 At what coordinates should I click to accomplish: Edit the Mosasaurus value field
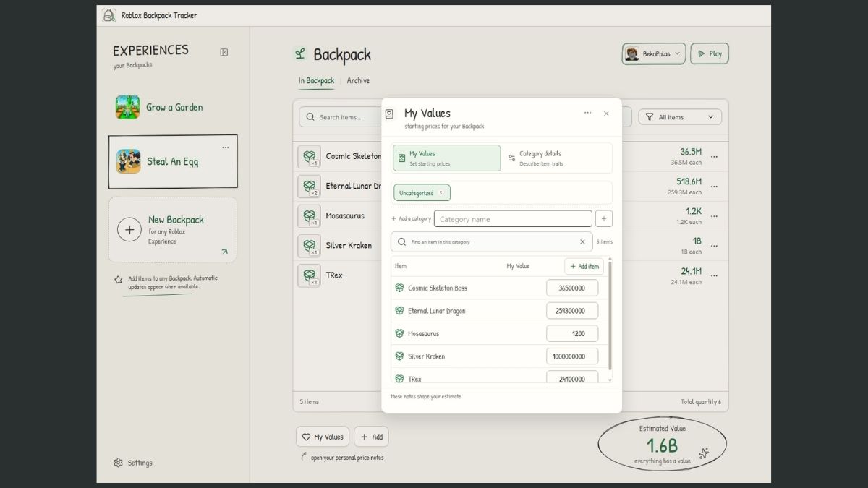pos(572,334)
